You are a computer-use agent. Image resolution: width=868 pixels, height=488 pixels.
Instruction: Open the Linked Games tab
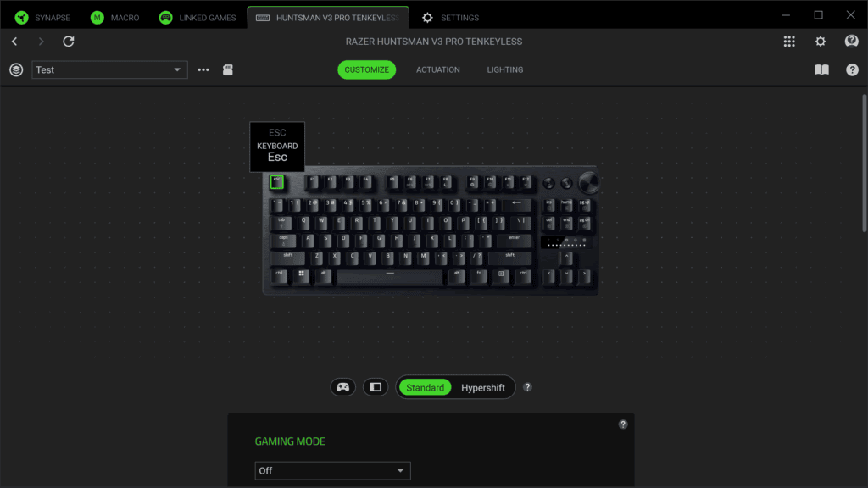click(x=198, y=18)
